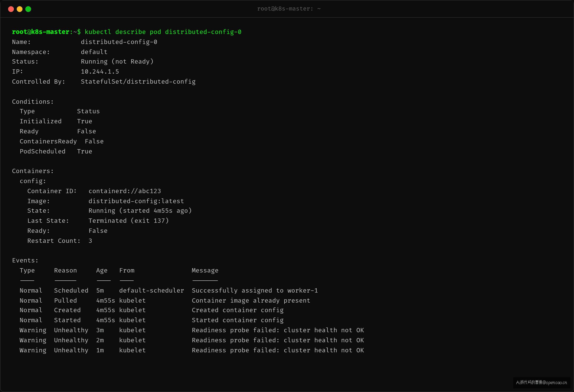Click 'Terminated (exit 137)' last state

pyautogui.click(x=129, y=221)
